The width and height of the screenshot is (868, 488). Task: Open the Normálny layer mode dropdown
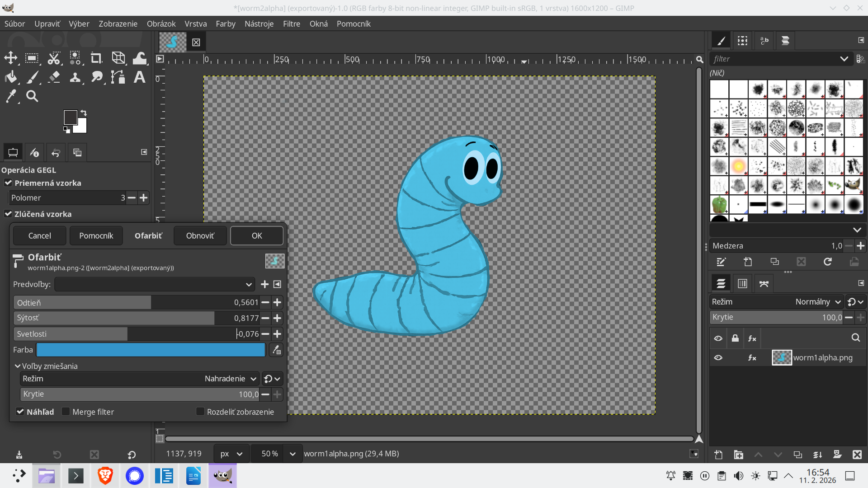click(x=818, y=301)
